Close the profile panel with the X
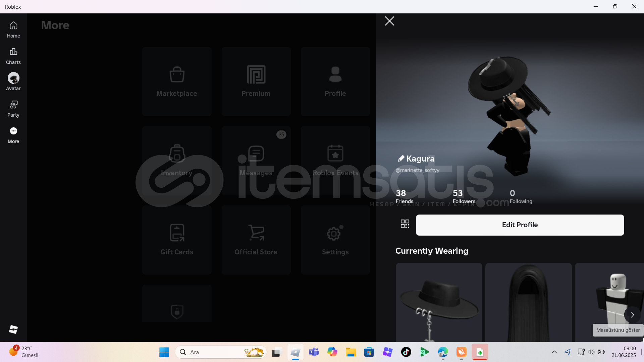This screenshot has width=644, height=362. (x=389, y=21)
